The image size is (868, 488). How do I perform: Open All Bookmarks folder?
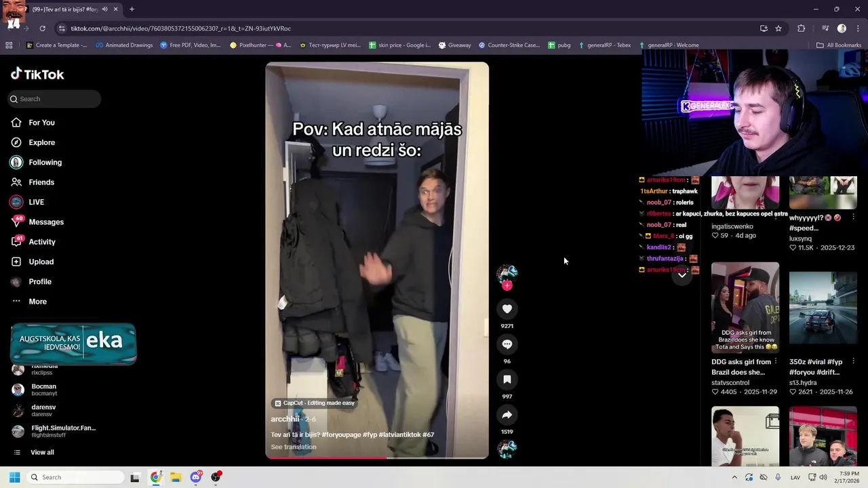[839, 45]
